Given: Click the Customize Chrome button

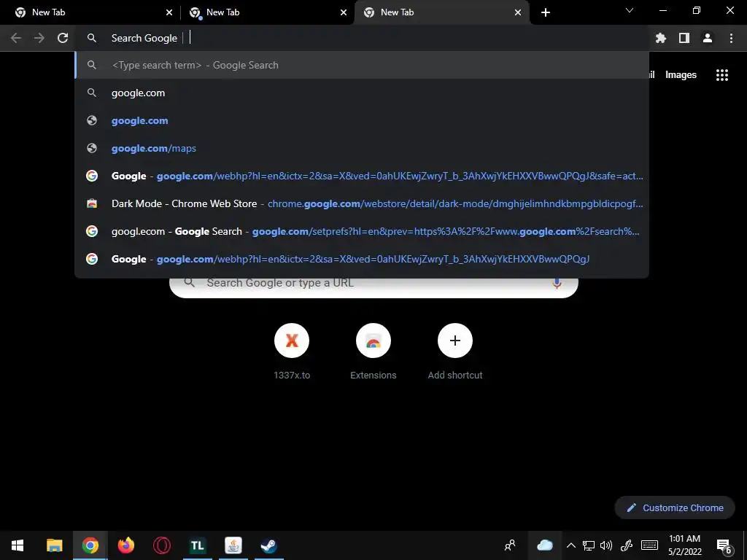Looking at the screenshot, I should pos(675,507).
